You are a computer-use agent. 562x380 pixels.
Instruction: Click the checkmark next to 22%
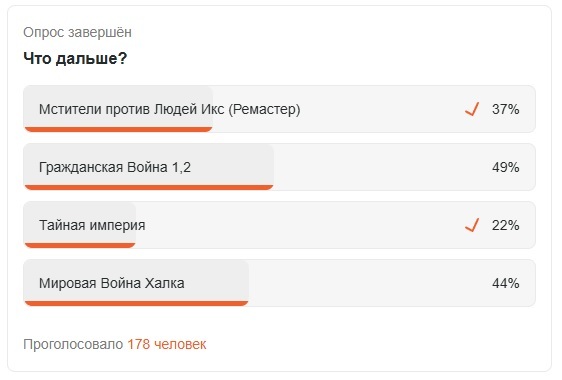[x=472, y=225]
